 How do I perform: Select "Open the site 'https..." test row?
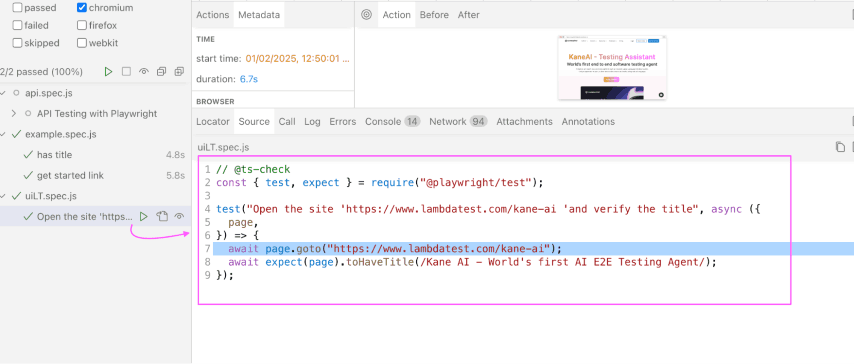coord(95,217)
